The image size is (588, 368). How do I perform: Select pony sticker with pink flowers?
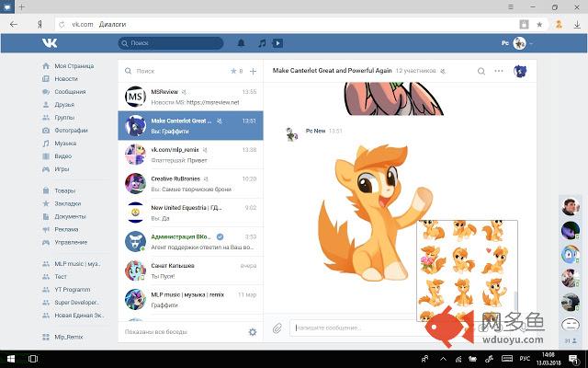click(x=433, y=259)
